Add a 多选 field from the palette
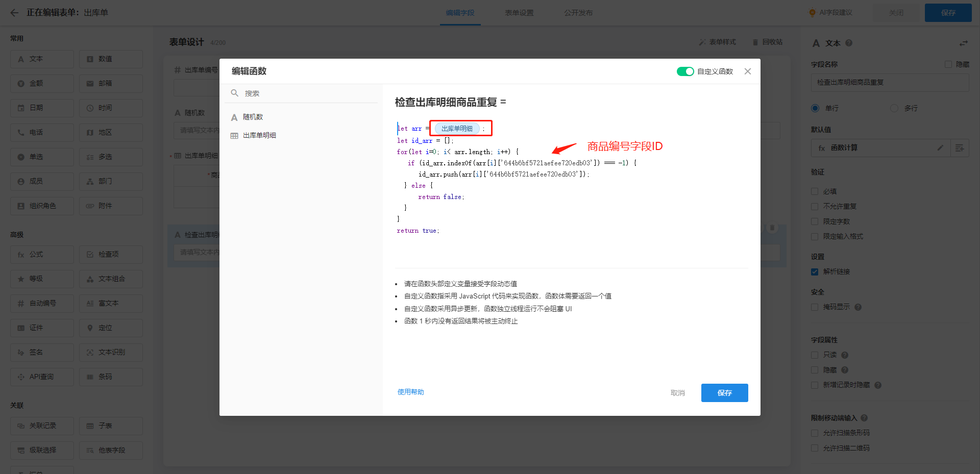Viewport: 980px width, 474px height. 111,157
